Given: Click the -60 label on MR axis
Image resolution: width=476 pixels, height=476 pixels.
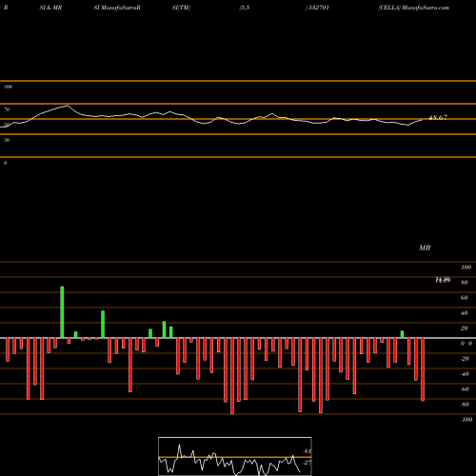Looking at the screenshot, I should click(x=465, y=389).
